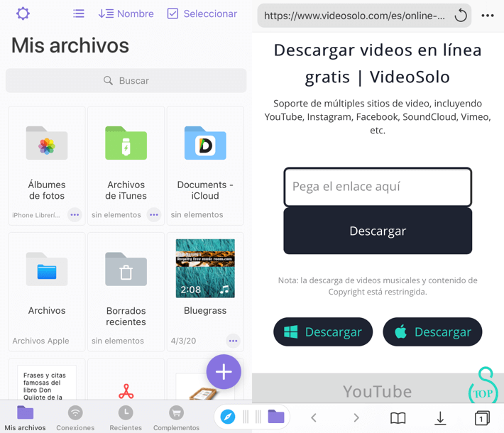Open the Archivos de iTunes folder

(x=126, y=165)
